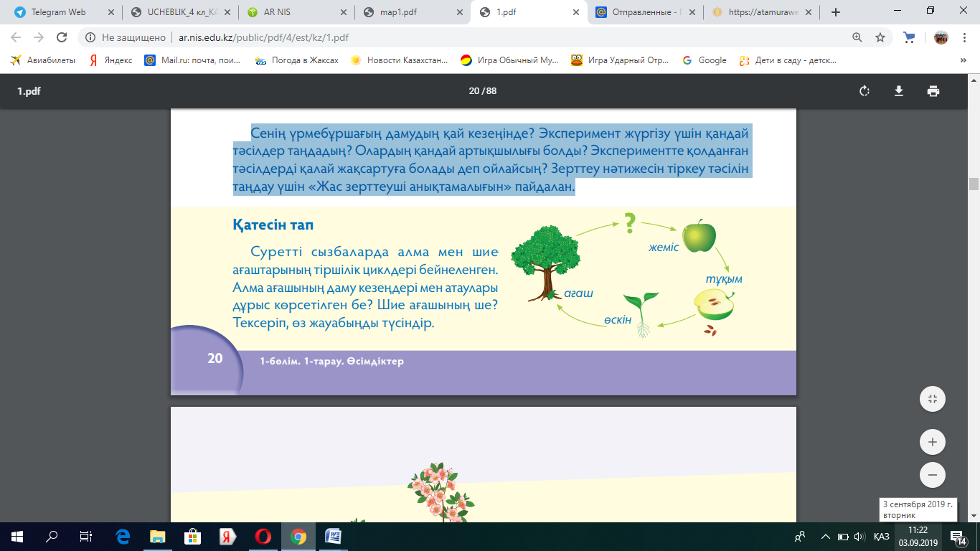Image resolution: width=980 pixels, height=551 pixels.
Task: Switch to the atamura website tab
Action: pyautogui.click(x=760, y=12)
